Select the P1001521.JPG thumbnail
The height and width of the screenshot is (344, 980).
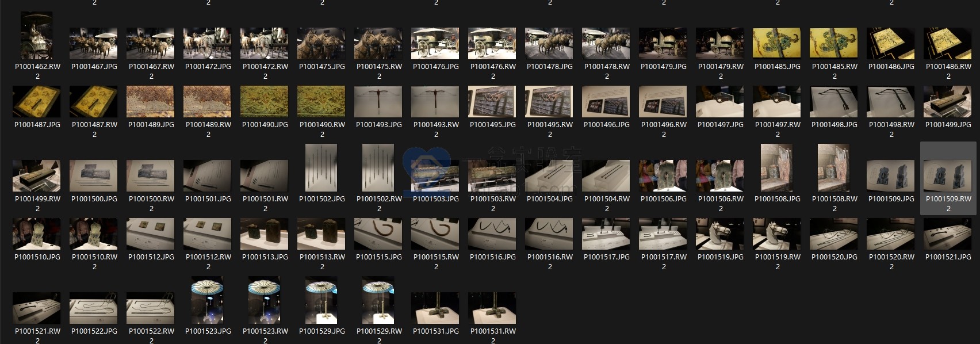pos(948,234)
